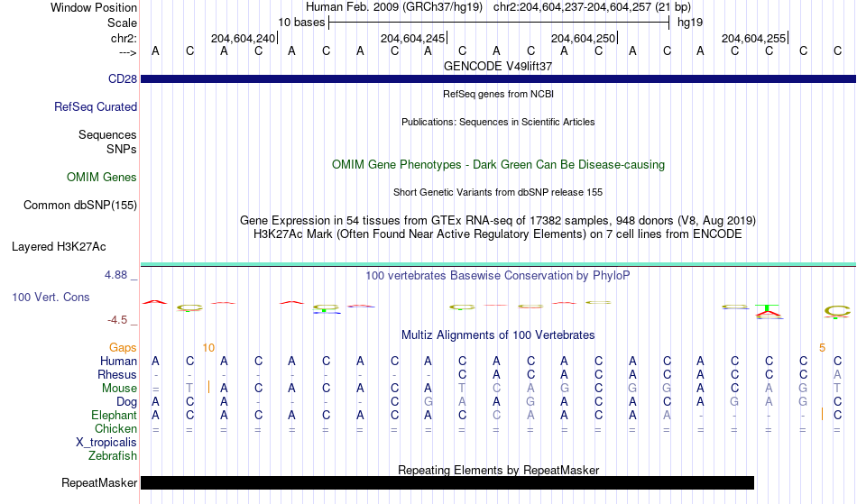Click the black RepeatMasker element bar

[x=447, y=482]
